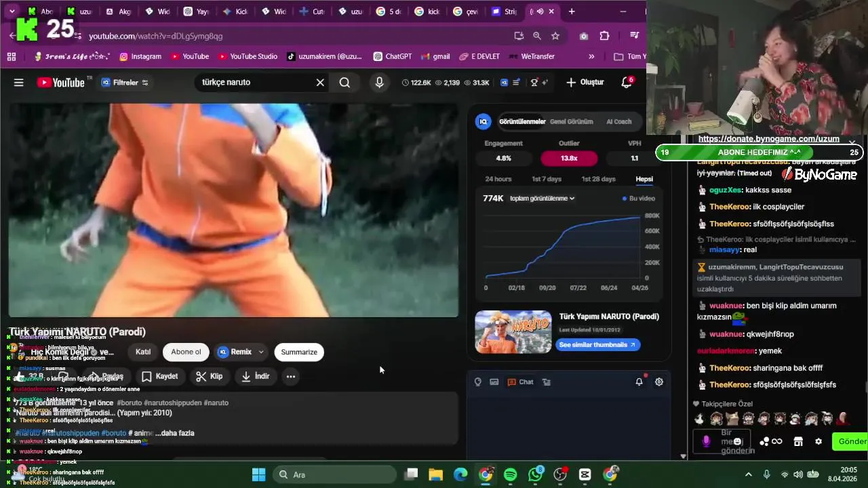This screenshot has width=868, height=488.
Task: Start voice search with the microphone button
Action: tap(379, 83)
